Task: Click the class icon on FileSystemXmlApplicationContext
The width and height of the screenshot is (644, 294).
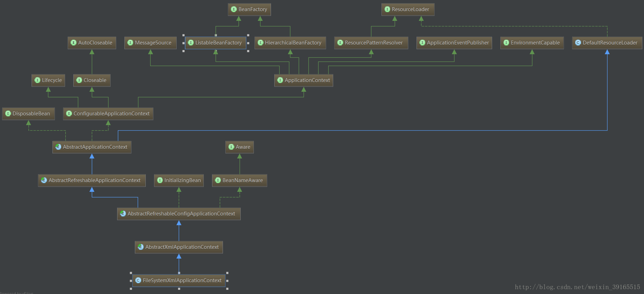Action: [x=138, y=280]
